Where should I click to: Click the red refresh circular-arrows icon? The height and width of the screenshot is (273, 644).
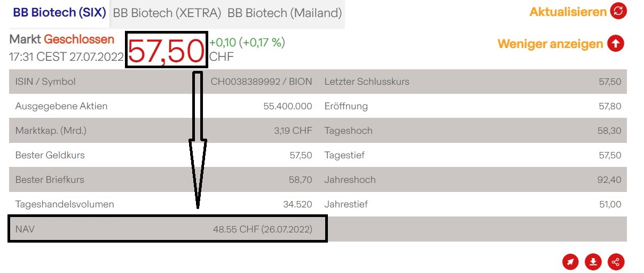tap(618, 11)
